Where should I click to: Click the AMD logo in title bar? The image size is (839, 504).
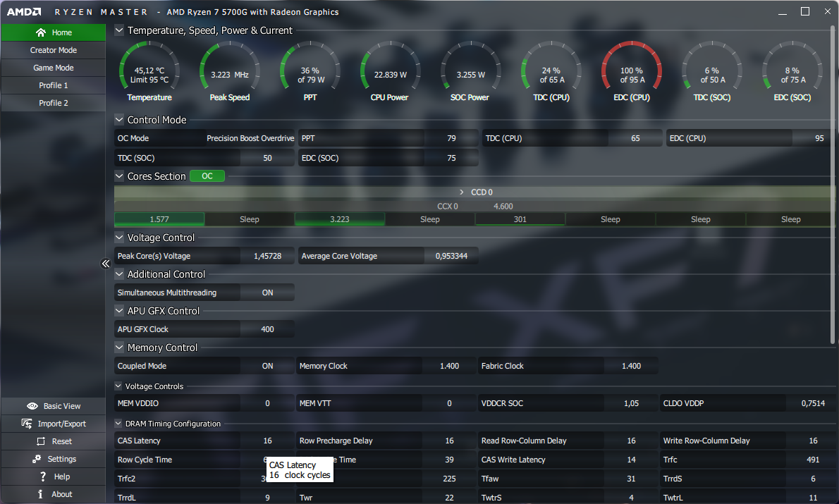23,12
